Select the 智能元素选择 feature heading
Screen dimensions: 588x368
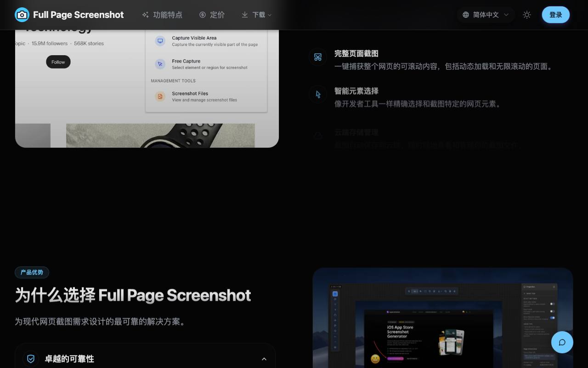(356, 91)
